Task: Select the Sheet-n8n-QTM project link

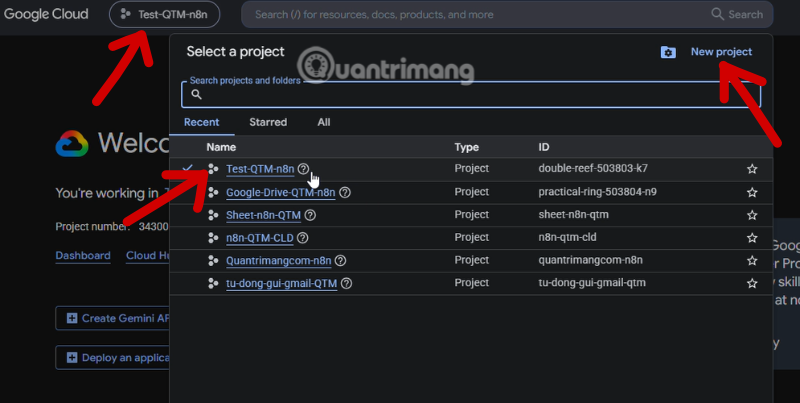Action: click(263, 215)
